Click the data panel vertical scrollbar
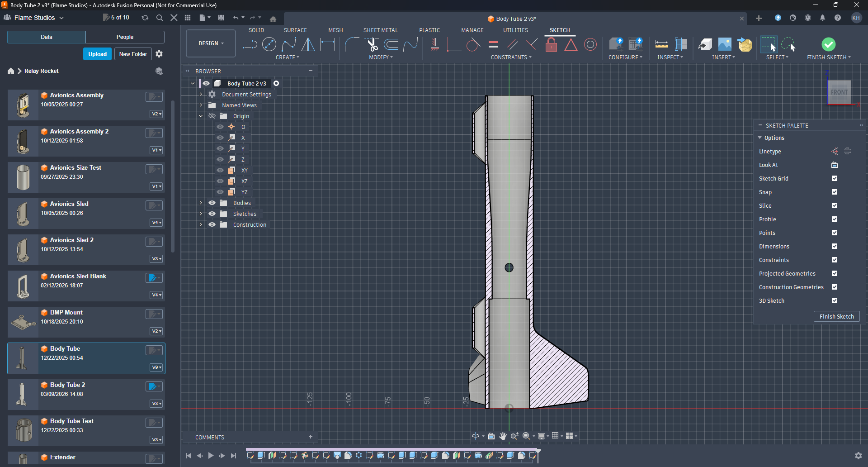Screen dimensions: 868x467 (173, 176)
